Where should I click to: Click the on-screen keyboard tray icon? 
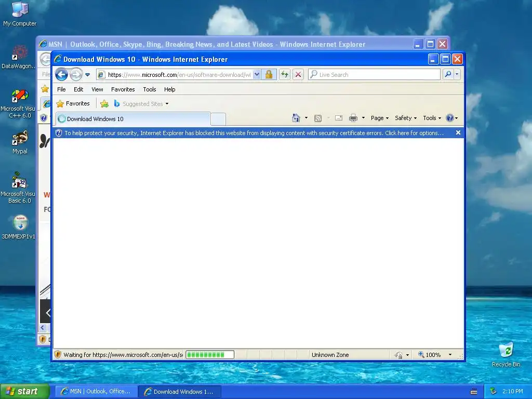pyautogui.click(x=474, y=392)
